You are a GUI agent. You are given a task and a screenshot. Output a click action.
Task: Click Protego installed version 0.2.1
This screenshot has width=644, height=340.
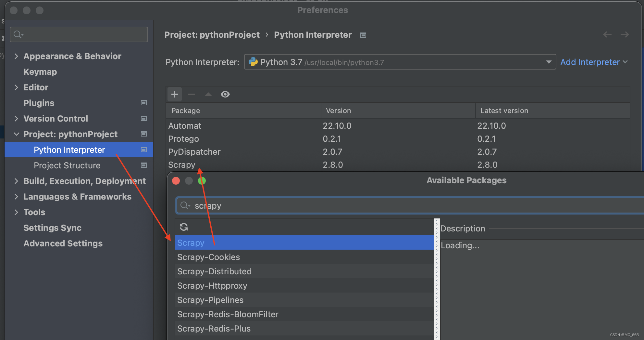click(x=332, y=139)
